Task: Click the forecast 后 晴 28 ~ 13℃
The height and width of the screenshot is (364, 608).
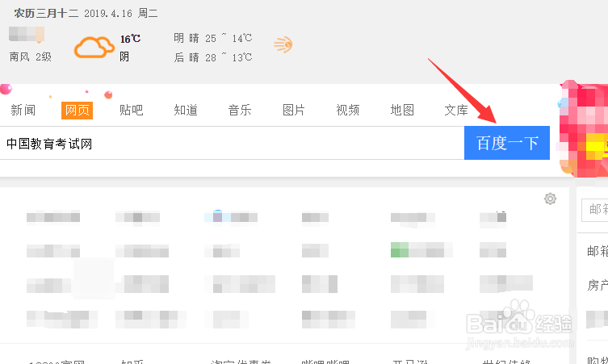Action: pyautogui.click(x=213, y=57)
